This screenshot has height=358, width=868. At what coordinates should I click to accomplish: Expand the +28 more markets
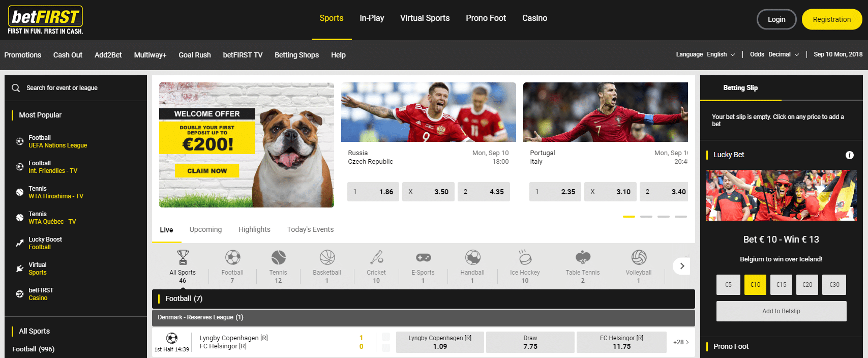pyautogui.click(x=681, y=342)
